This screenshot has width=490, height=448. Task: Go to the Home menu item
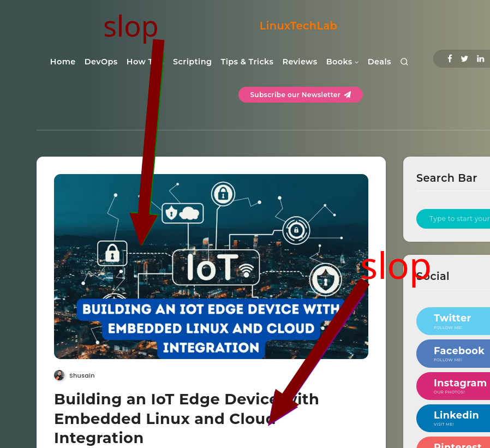tap(63, 62)
